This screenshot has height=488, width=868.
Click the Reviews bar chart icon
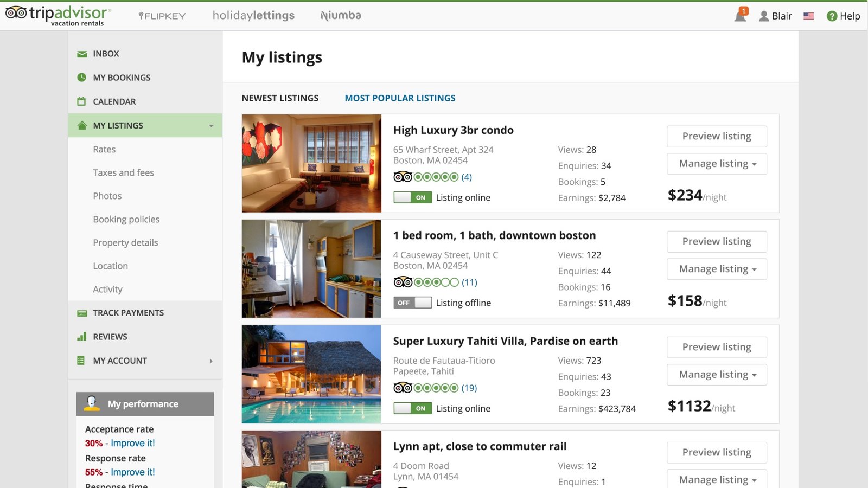(82, 337)
